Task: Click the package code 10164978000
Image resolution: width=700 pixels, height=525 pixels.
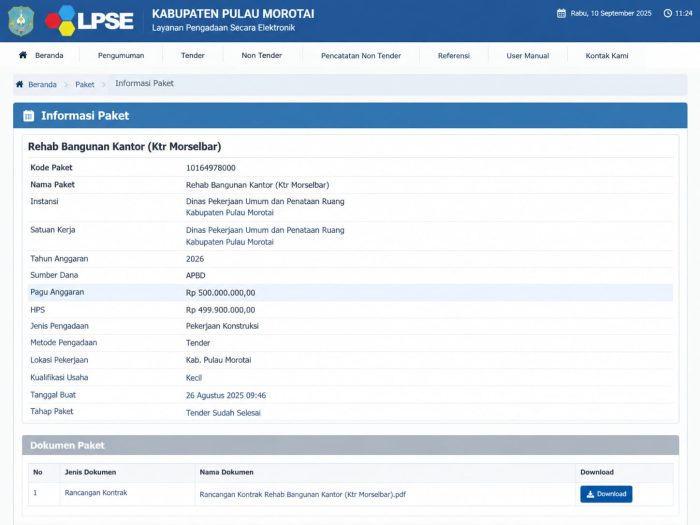Action: (x=211, y=168)
